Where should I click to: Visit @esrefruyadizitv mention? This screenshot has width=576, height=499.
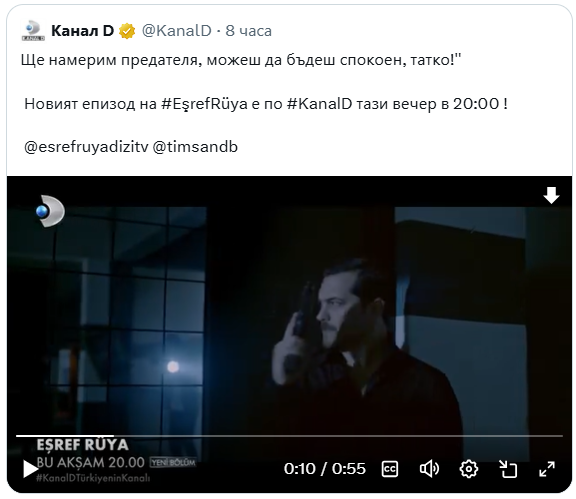pos(86,147)
